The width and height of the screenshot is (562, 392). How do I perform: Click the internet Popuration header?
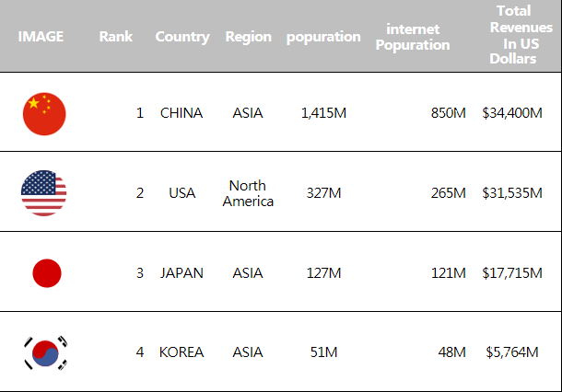coord(413,37)
